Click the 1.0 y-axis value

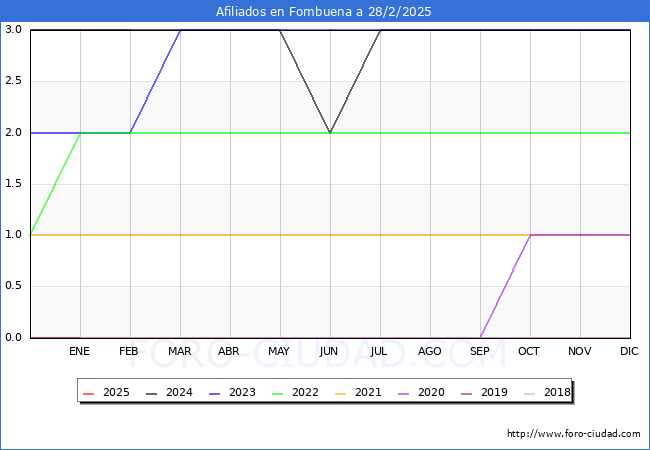point(13,235)
